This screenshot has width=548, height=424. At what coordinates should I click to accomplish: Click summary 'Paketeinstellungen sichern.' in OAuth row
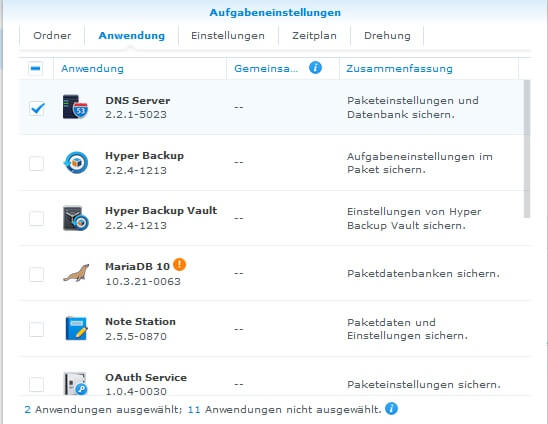pos(424,385)
